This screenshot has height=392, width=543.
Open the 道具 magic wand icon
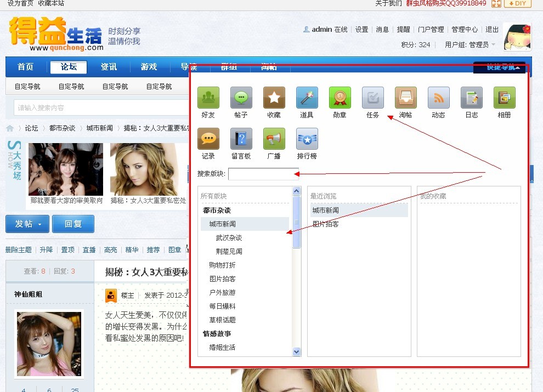coord(307,98)
